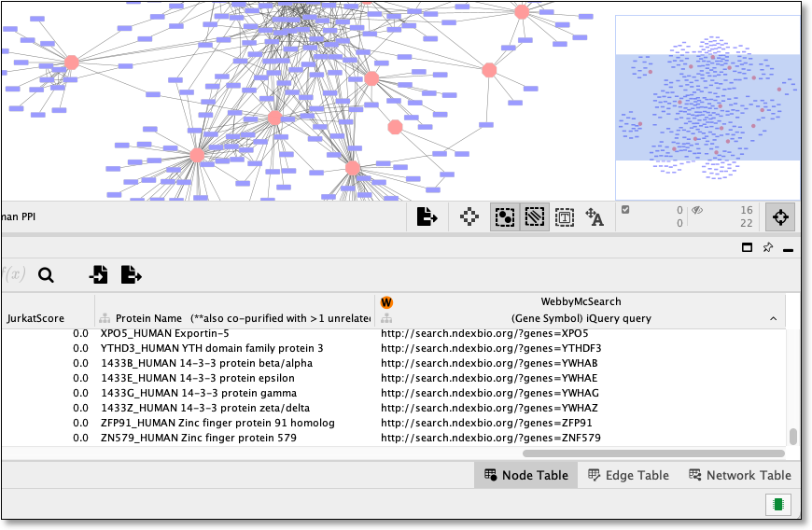Toggle annotation selection mode icon
Viewport: 812px width, 530px height.
pyautogui.click(x=565, y=217)
